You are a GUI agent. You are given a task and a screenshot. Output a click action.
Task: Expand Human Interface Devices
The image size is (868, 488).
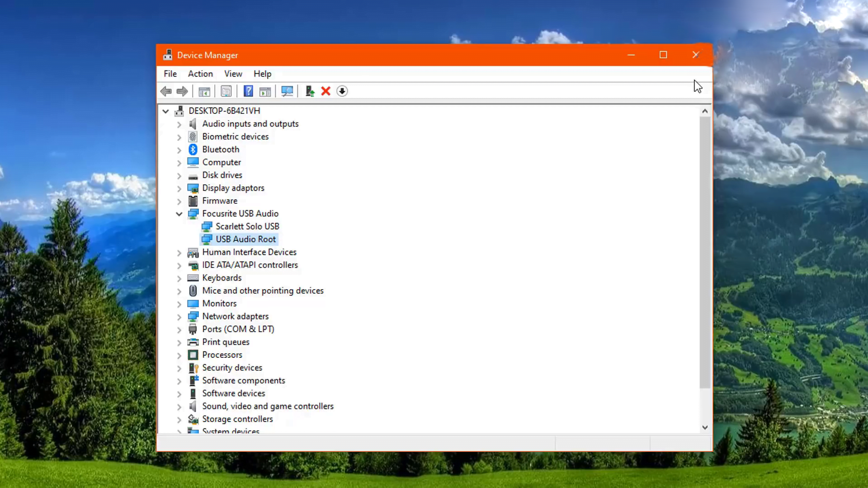[179, 253]
